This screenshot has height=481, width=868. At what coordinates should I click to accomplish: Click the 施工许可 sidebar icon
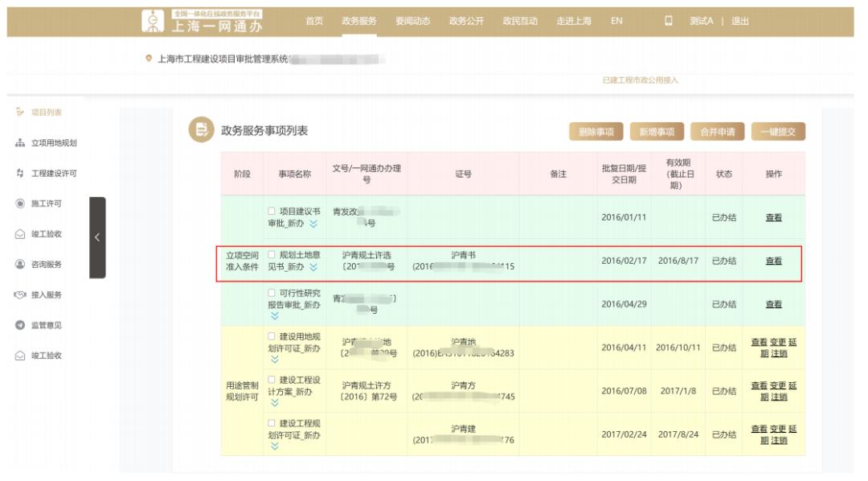click(20, 203)
